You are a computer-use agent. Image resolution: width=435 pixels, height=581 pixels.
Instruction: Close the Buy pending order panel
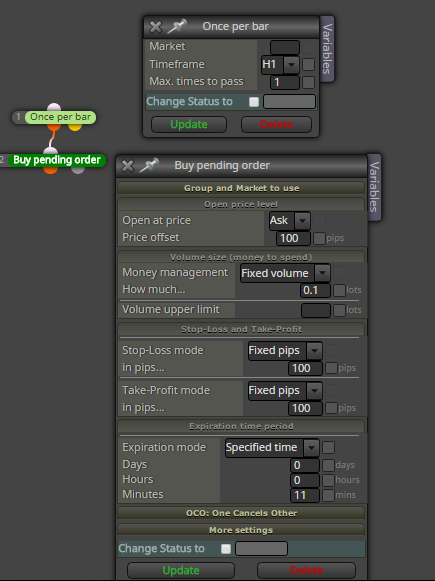(x=128, y=166)
